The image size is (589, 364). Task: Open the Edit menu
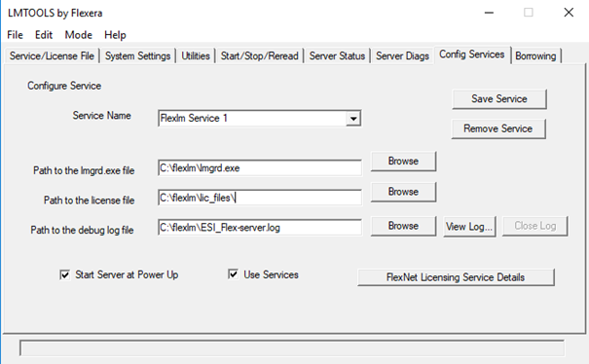point(44,35)
